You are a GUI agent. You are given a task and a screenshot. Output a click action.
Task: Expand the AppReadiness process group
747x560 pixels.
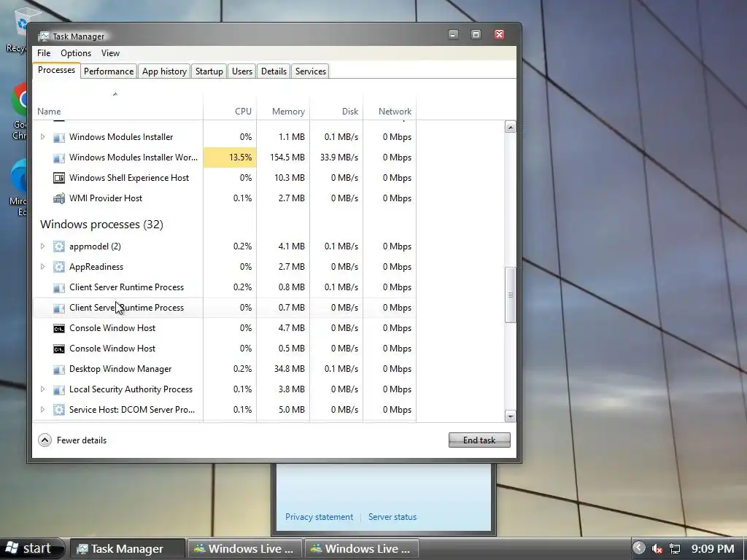[x=42, y=267]
